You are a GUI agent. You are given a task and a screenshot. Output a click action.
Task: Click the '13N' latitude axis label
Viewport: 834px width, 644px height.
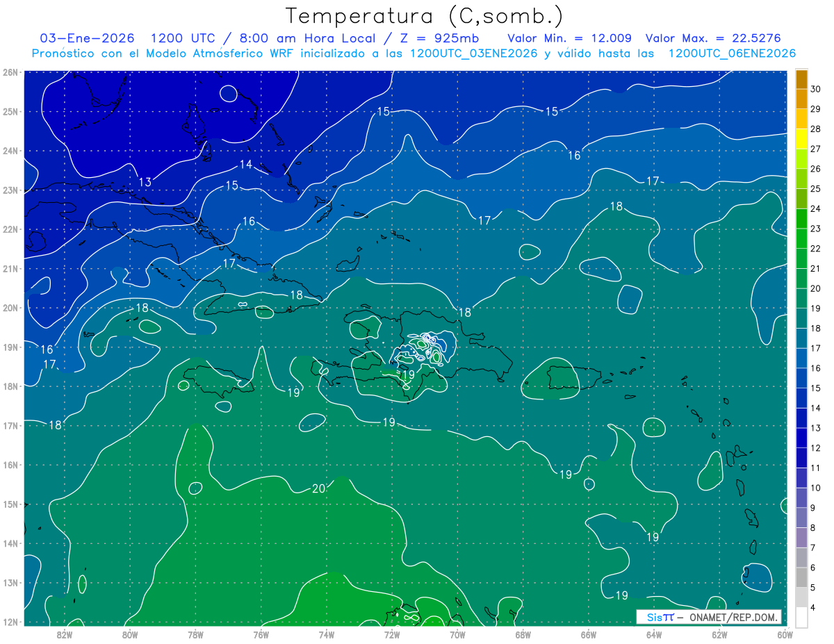10,582
